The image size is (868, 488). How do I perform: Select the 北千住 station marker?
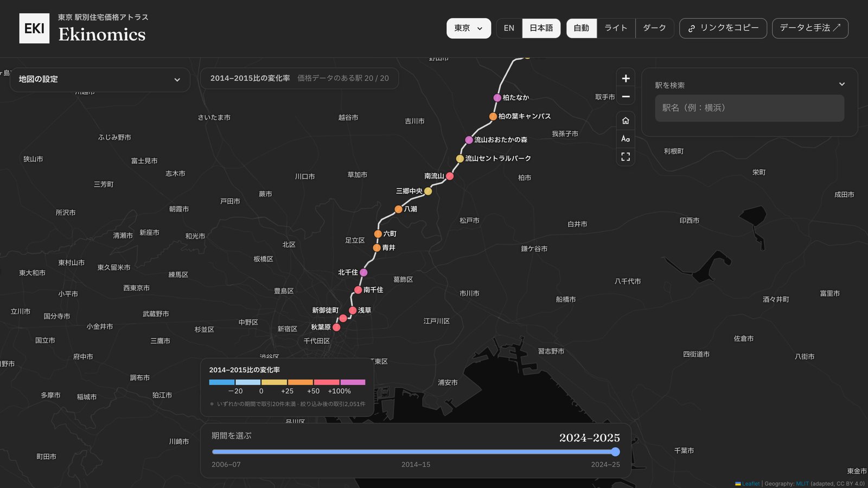[363, 273]
